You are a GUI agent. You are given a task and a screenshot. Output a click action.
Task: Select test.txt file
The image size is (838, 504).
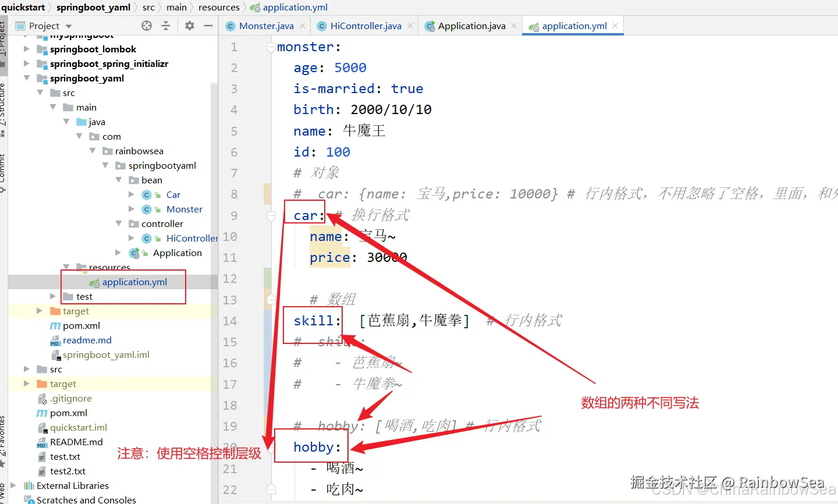click(65, 456)
